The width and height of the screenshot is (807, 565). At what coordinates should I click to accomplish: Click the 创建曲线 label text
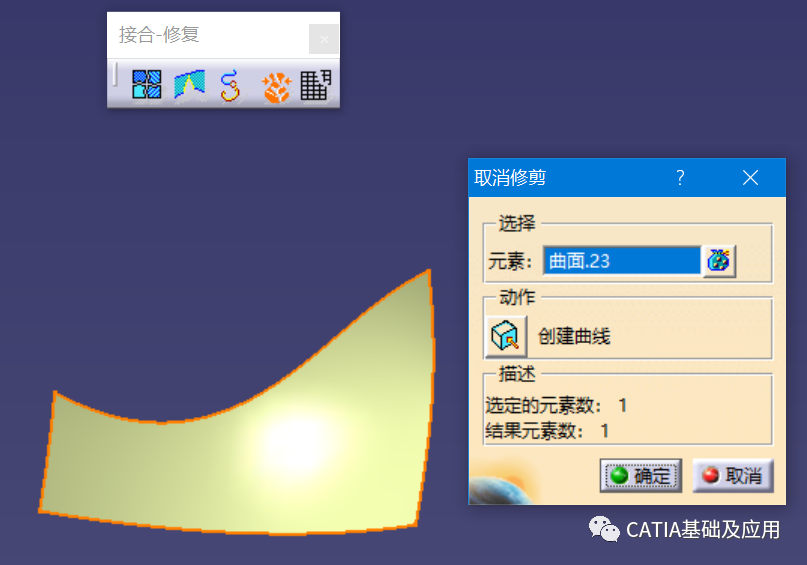tap(574, 337)
